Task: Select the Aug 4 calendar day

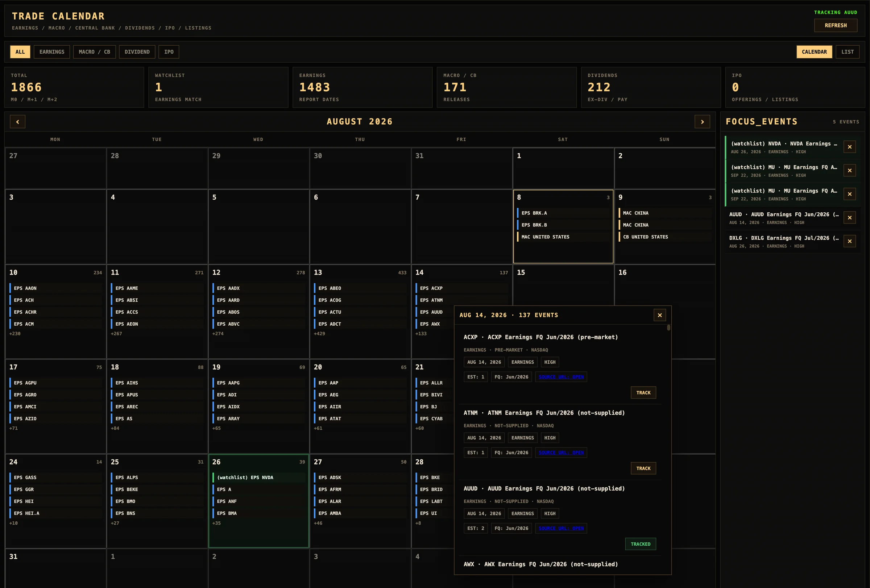Action: click(157, 227)
